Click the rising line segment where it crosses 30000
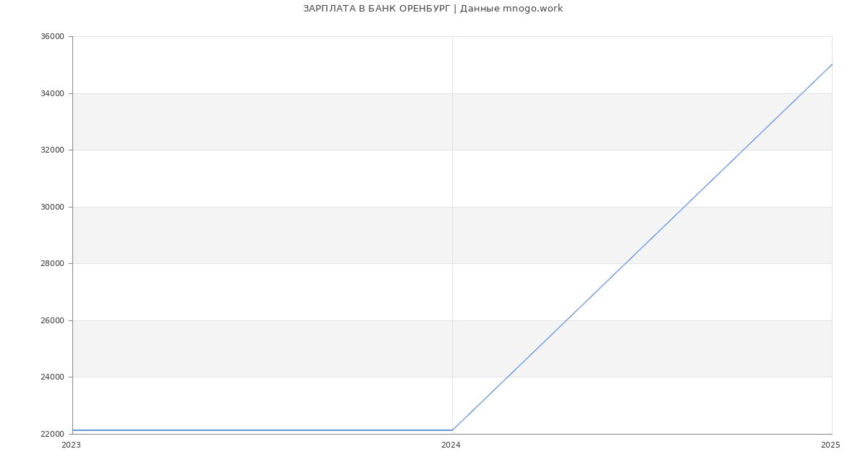The height and width of the screenshot is (470, 868). pyautogui.click(x=684, y=207)
